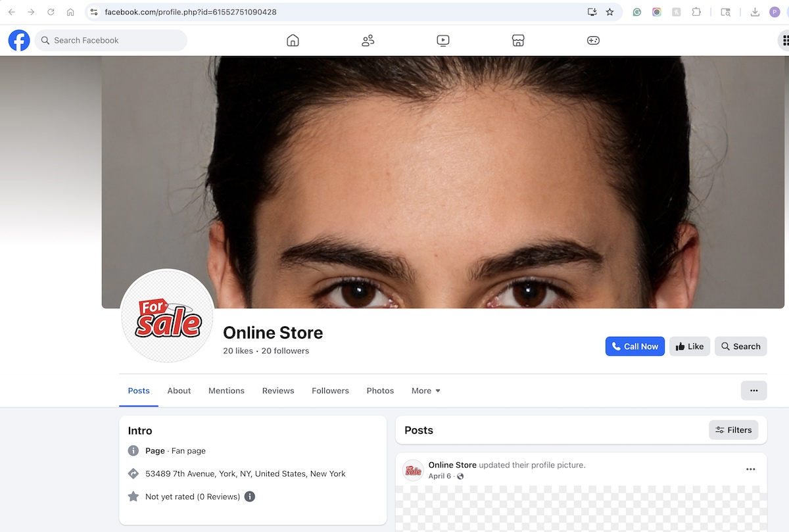This screenshot has width=789, height=532.
Task: Open the posts Filters button
Action: click(x=733, y=430)
